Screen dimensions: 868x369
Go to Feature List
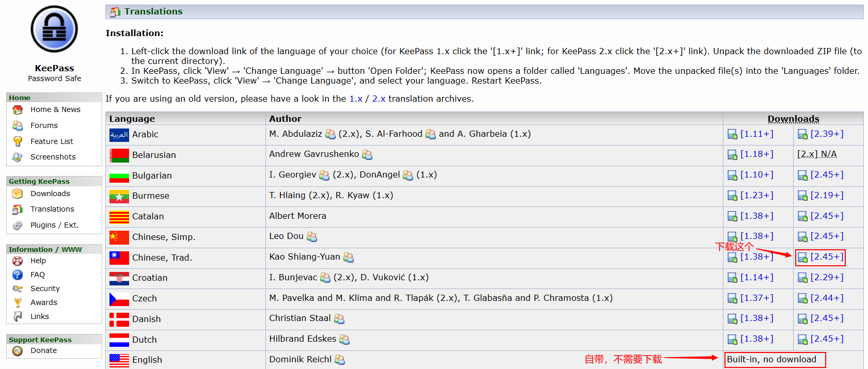(x=52, y=141)
